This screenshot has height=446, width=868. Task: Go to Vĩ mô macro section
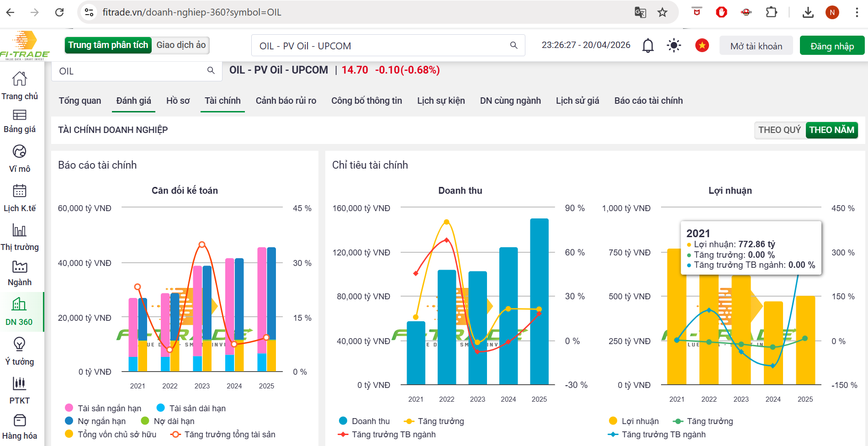pos(19,152)
